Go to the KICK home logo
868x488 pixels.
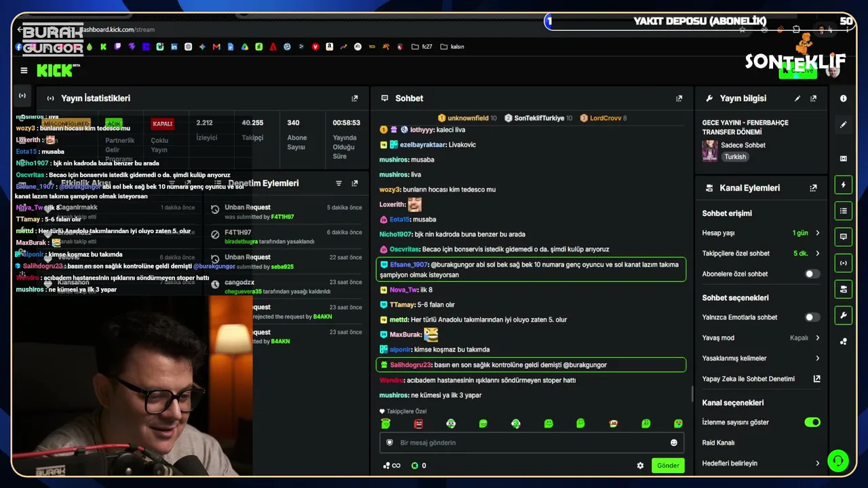pos(58,70)
